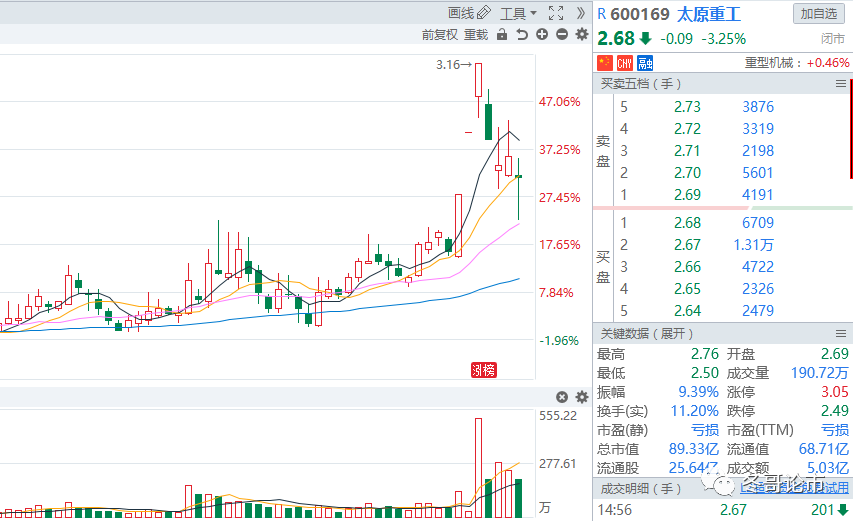Viewport: 853px width, 521px height.
Task: Toggle the chart lock icon
Action: (502, 35)
